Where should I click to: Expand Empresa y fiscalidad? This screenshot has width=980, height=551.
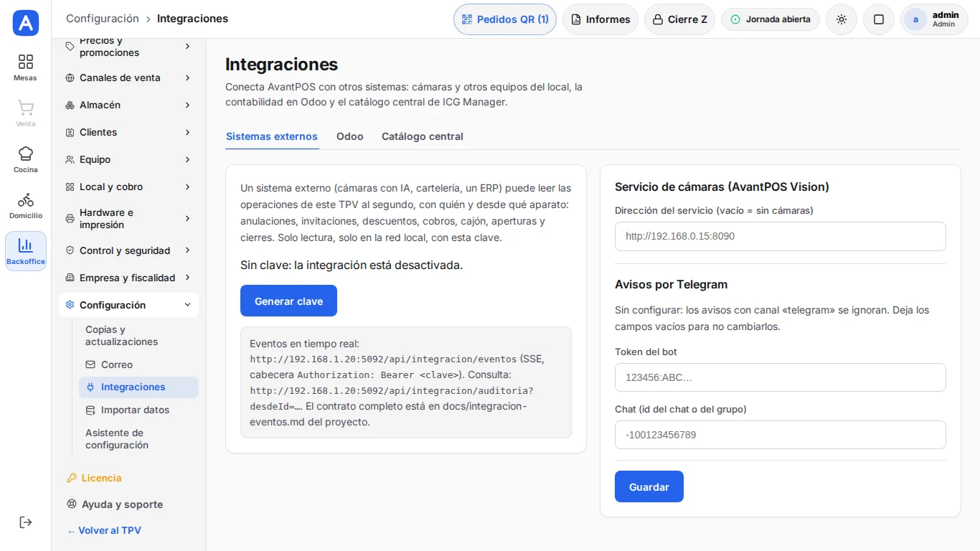point(128,278)
